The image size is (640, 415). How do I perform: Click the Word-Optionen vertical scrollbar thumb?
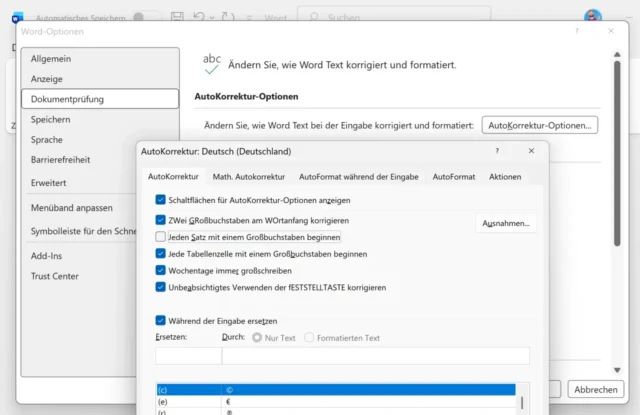point(617,153)
